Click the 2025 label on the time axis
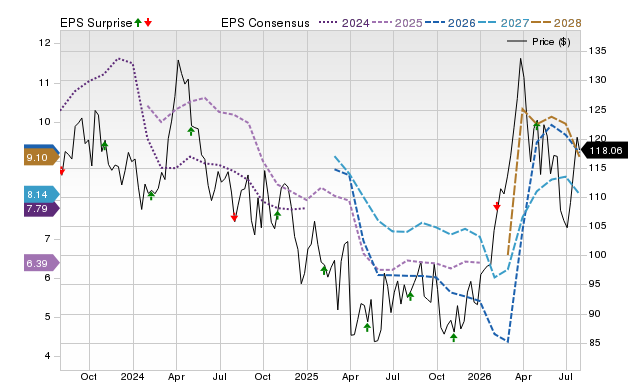The height and width of the screenshot is (382, 640). point(307,376)
